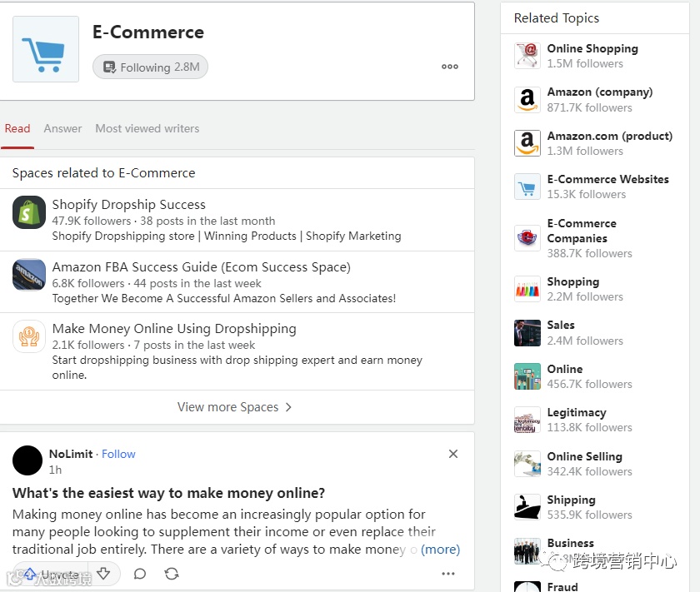Screen dimensions: 700x592
Task: Click the Amazon FBA Success Guide icon
Action: pos(29,275)
